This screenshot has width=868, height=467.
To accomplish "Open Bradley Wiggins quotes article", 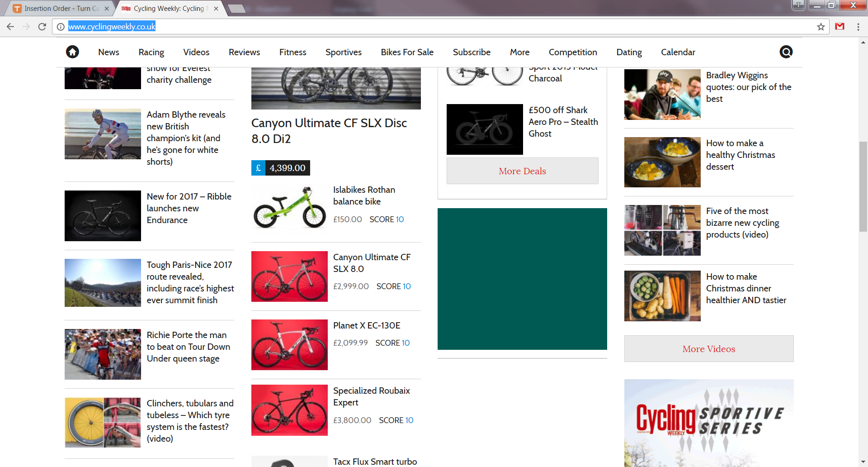I will (x=749, y=87).
